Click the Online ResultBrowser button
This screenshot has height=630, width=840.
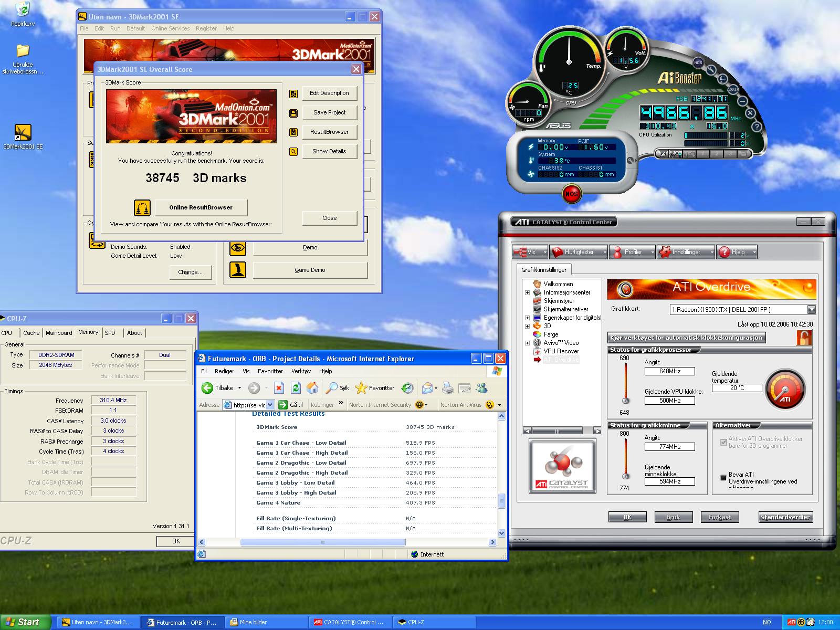pos(201,207)
